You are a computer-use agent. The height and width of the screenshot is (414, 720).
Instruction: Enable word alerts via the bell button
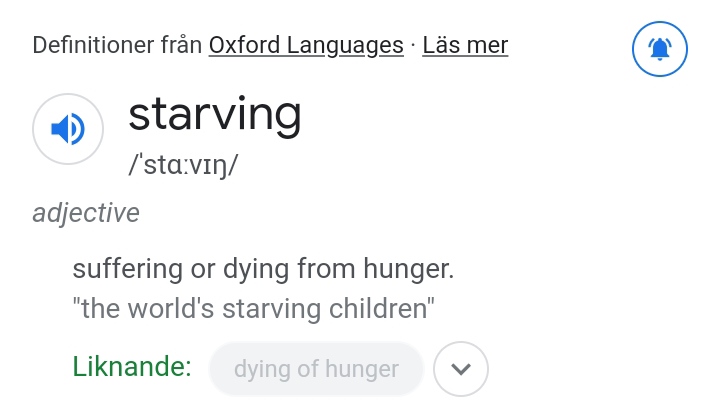(659, 49)
